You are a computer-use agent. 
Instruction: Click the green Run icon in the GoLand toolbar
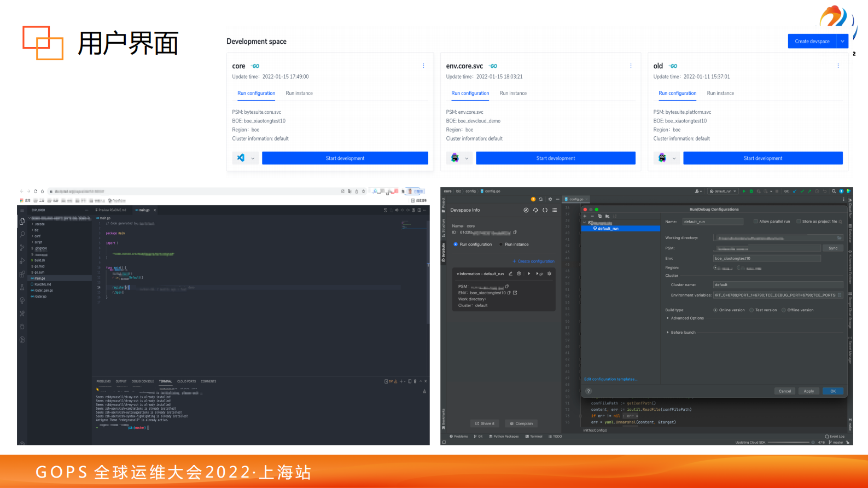[x=744, y=191]
